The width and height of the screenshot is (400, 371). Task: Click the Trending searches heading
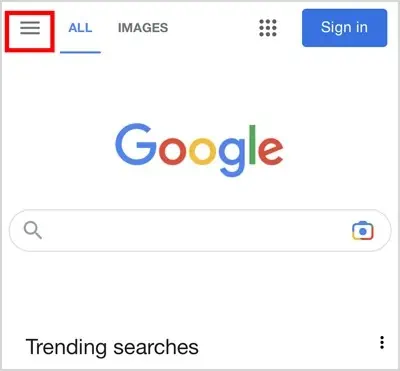(x=112, y=347)
